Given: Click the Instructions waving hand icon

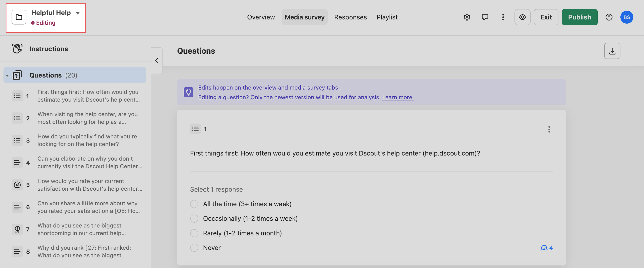Looking at the screenshot, I should tap(17, 49).
